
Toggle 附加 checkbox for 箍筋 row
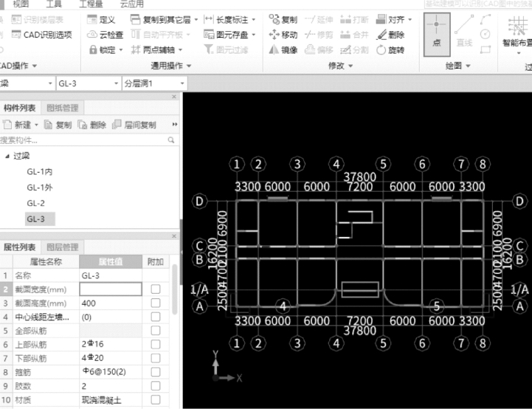[x=156, y=372]
